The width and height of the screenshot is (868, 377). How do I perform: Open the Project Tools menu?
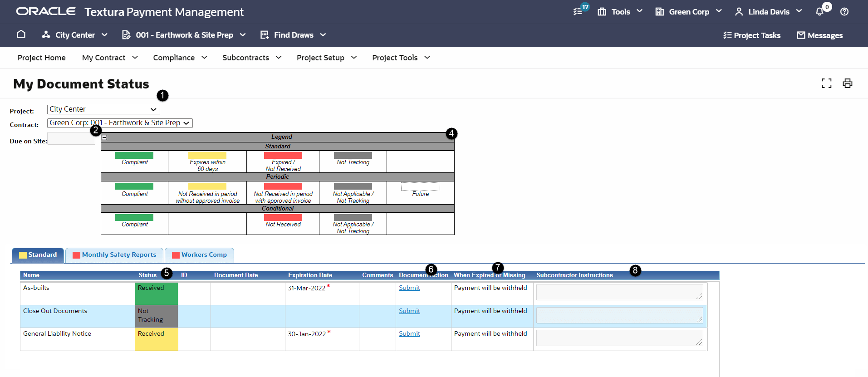click(401, 58)
